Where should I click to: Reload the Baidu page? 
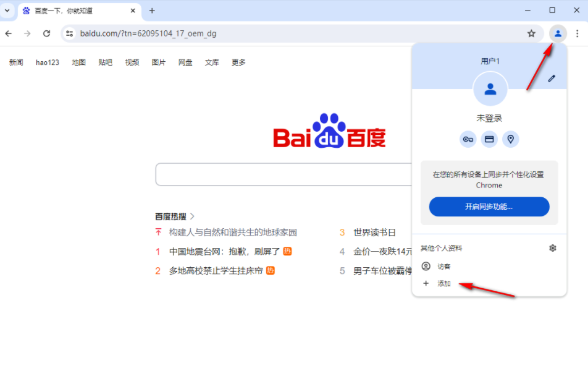point(46,33)
